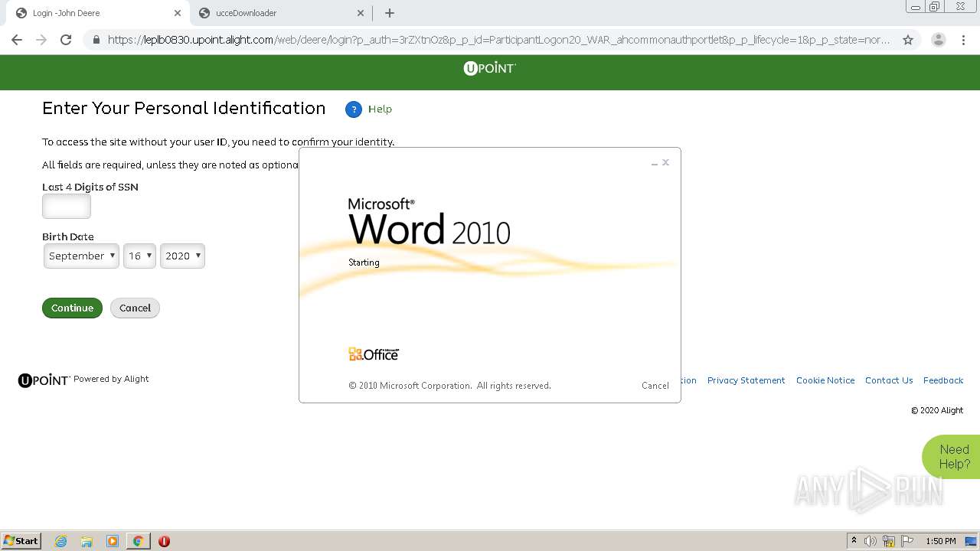Click the UPoint logo in the footer
Viewport: 980px width, 551px height.
tap(44, 380)
